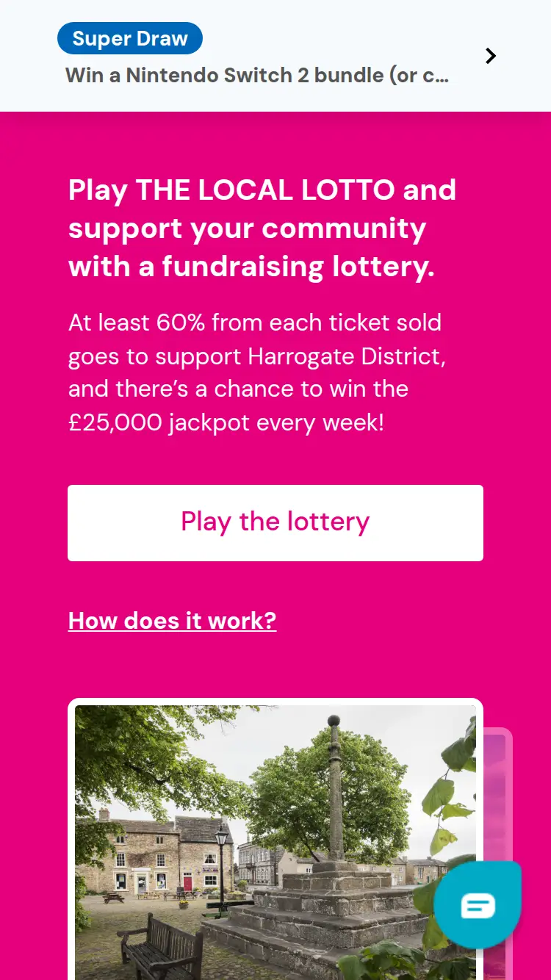Open the truncated prize headline with the chevron
Screen dimensions: 551x980
click(490, 55)
